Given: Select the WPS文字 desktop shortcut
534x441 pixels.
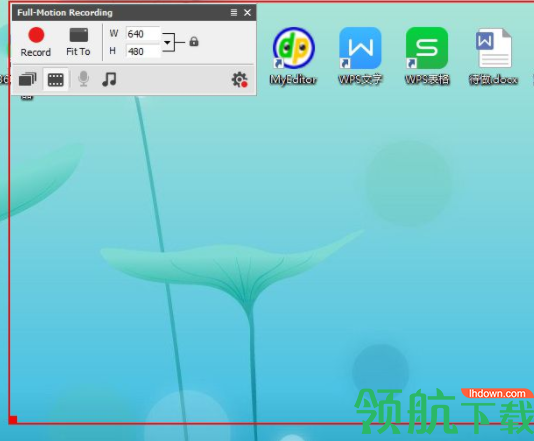Looking at the screenshot, I should coord(360,56).
